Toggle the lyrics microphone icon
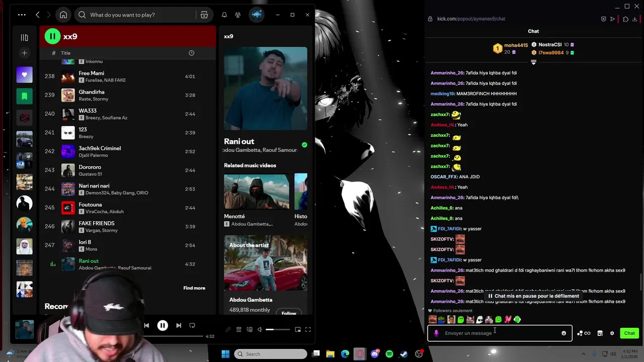 tap(228, 330)
